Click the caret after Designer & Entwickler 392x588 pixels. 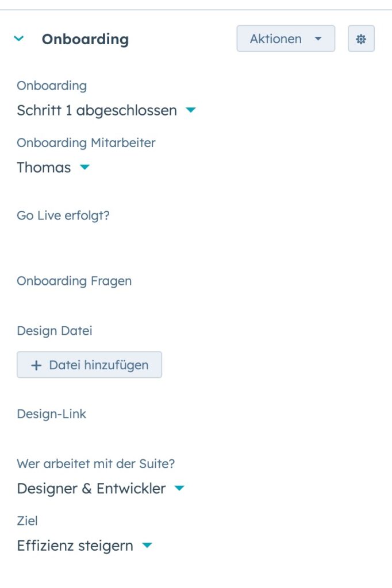click(x=179, y=489)
